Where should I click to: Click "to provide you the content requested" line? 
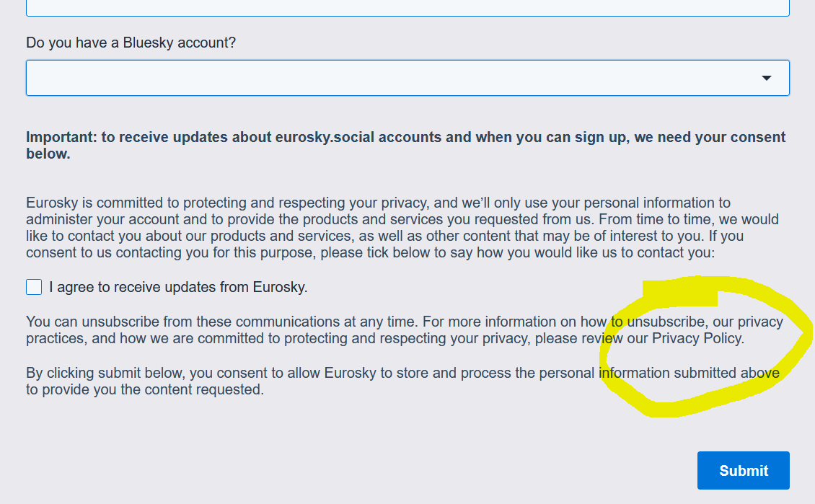[144, 389]
